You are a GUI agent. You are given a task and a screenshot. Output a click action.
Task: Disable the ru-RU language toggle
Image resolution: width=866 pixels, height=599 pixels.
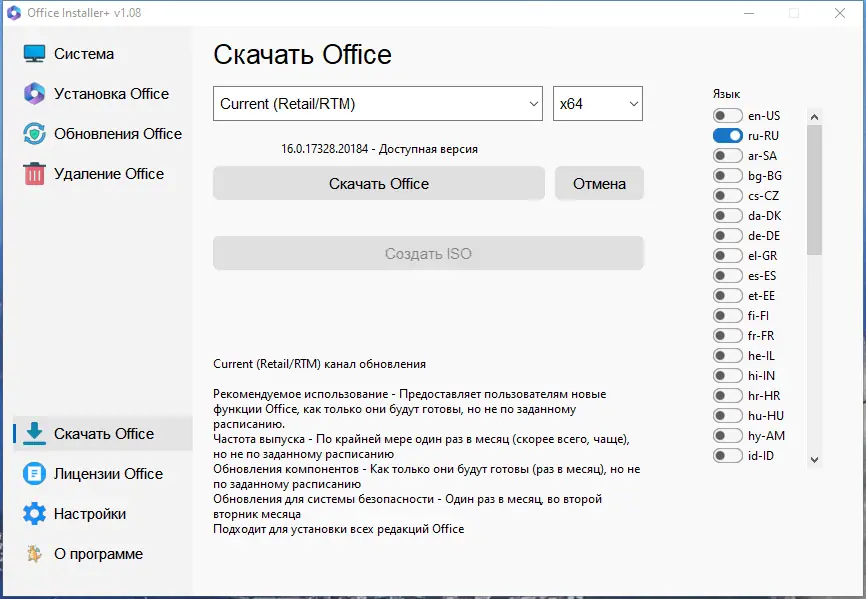click(x=727, y=135)
